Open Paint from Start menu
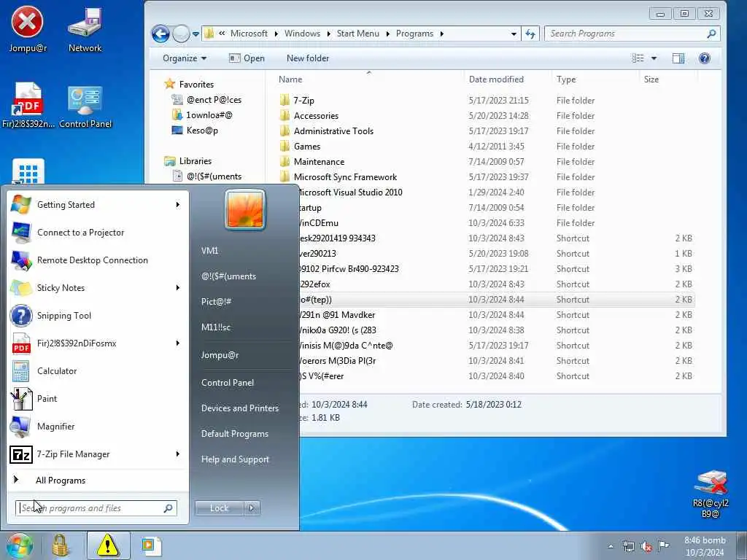The height and width of the screenshot is (560, 747). (x=98, y=399)
